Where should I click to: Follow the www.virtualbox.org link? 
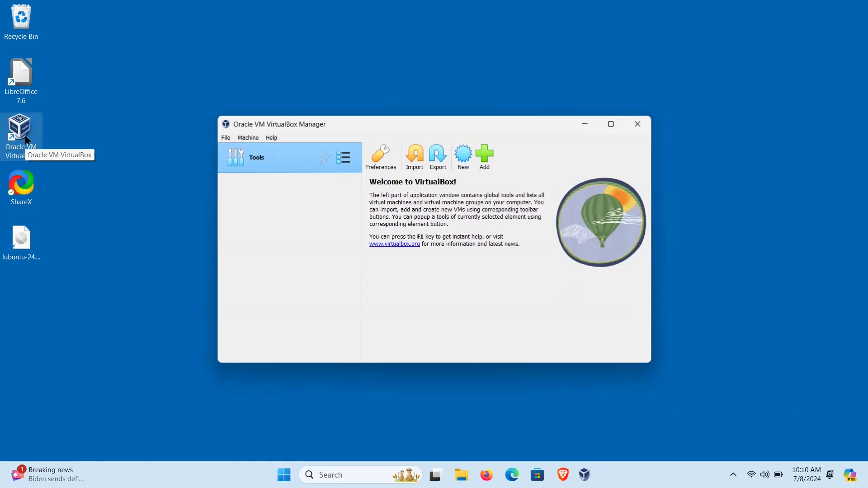[394, 244]
